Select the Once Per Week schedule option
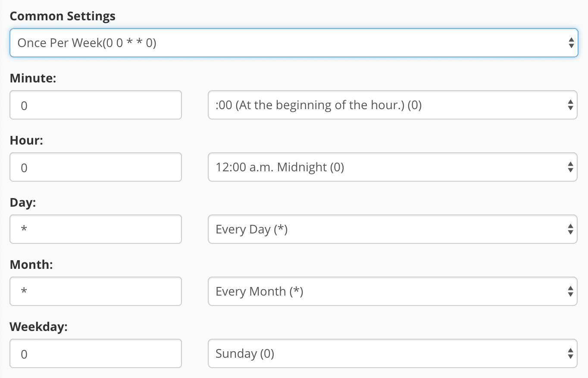588x378 pixels. [x=294, y=43]
